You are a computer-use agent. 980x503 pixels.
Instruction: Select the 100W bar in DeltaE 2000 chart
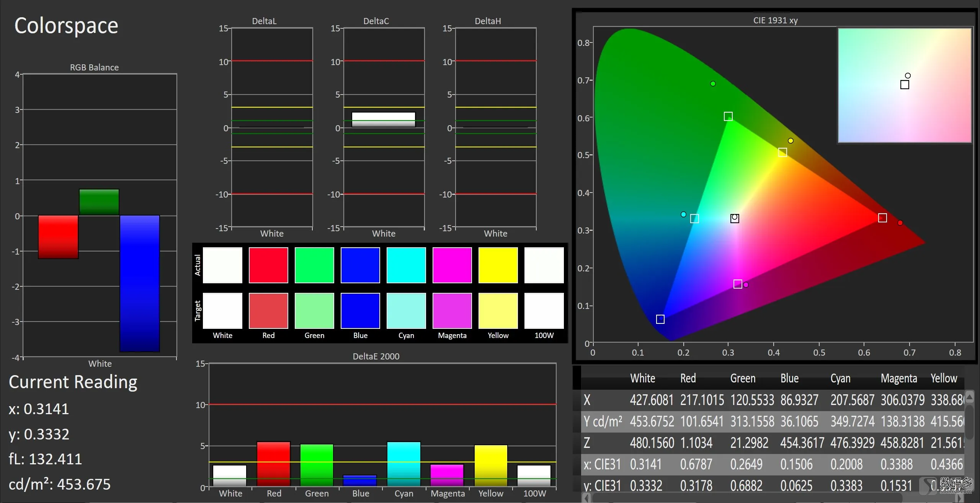(534, 476)
